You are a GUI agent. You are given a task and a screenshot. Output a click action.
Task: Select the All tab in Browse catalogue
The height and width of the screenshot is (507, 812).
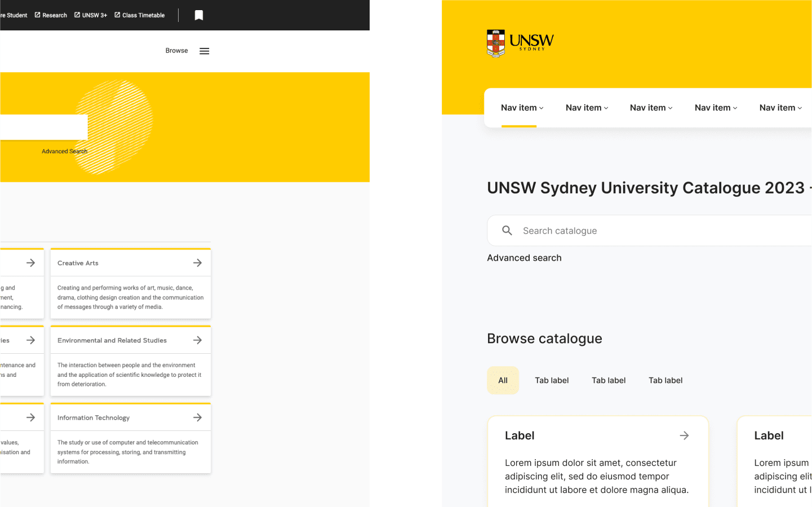tap(503, 380)
